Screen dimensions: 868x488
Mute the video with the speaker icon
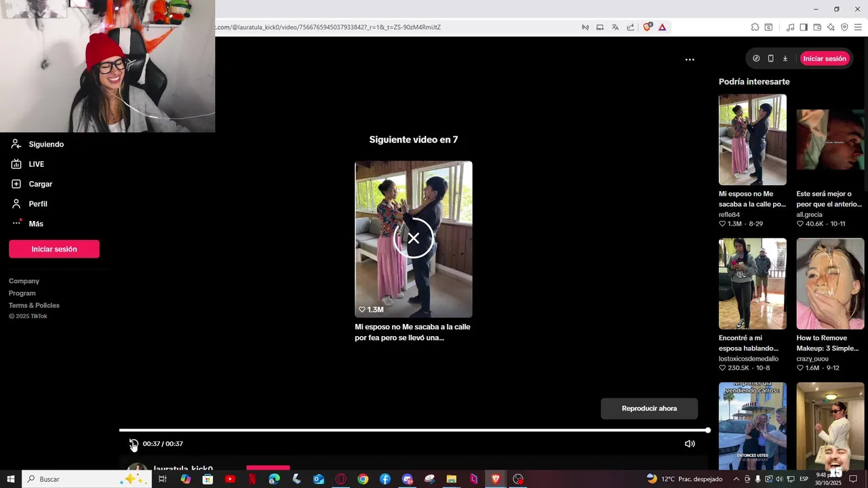tap(690, 444)
